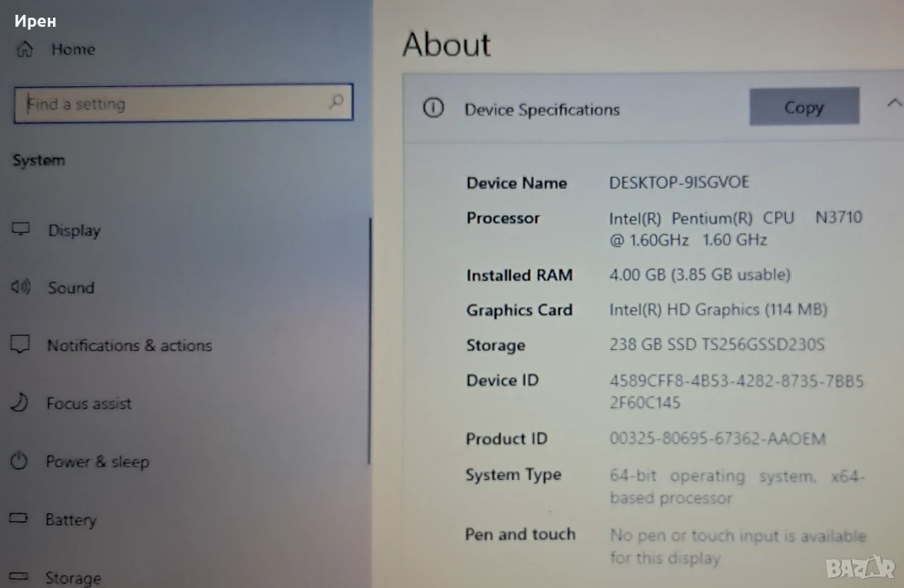The image size is (904, 588).
Task: Open Display settings
Action: tap(74, 230)
